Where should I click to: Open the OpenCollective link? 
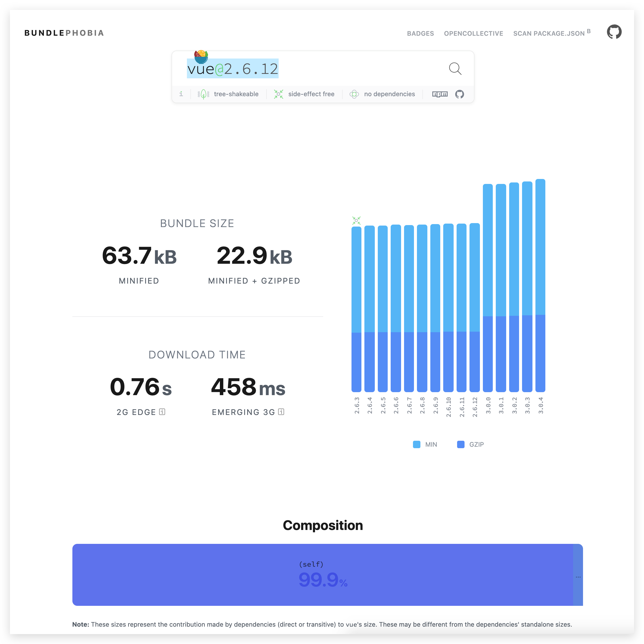473,33
